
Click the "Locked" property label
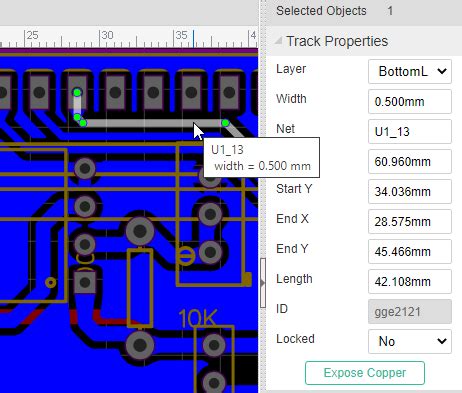pyautogui.click(x=295, y=339)
